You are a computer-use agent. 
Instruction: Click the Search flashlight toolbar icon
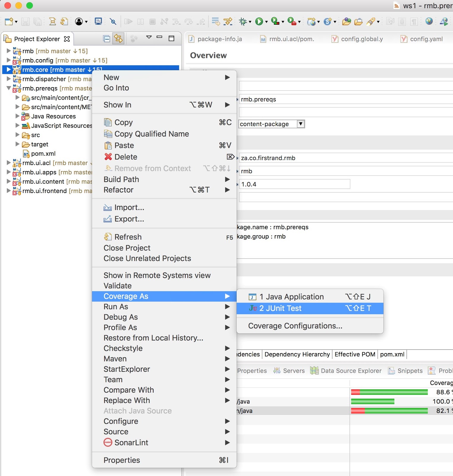(371, 21)
